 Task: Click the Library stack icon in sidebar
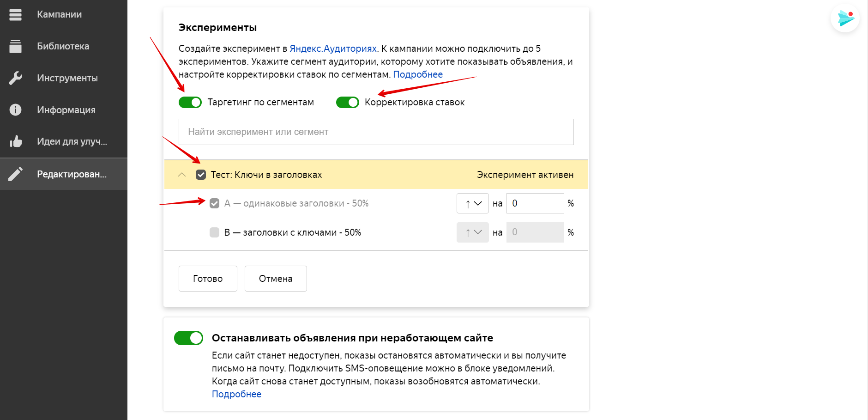point(15,46)
